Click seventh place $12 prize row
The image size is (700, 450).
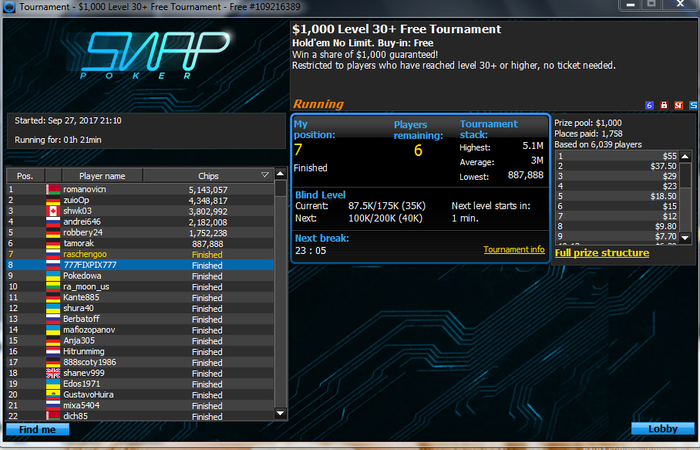[x=617, y=216]
